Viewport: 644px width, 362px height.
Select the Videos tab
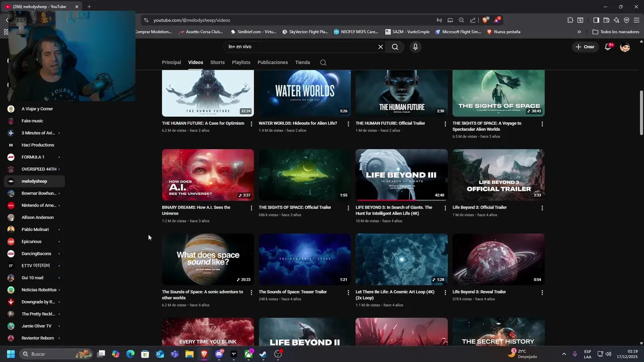click(x=196, y=62)
